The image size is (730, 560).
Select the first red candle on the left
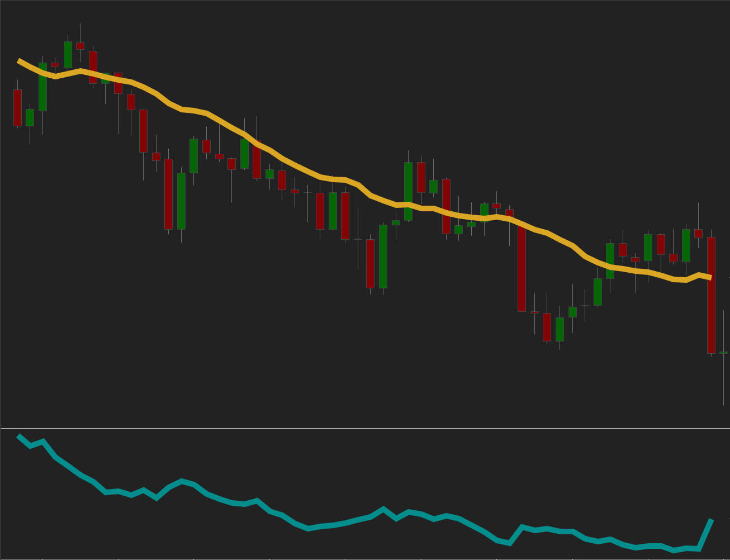point(17,109)
